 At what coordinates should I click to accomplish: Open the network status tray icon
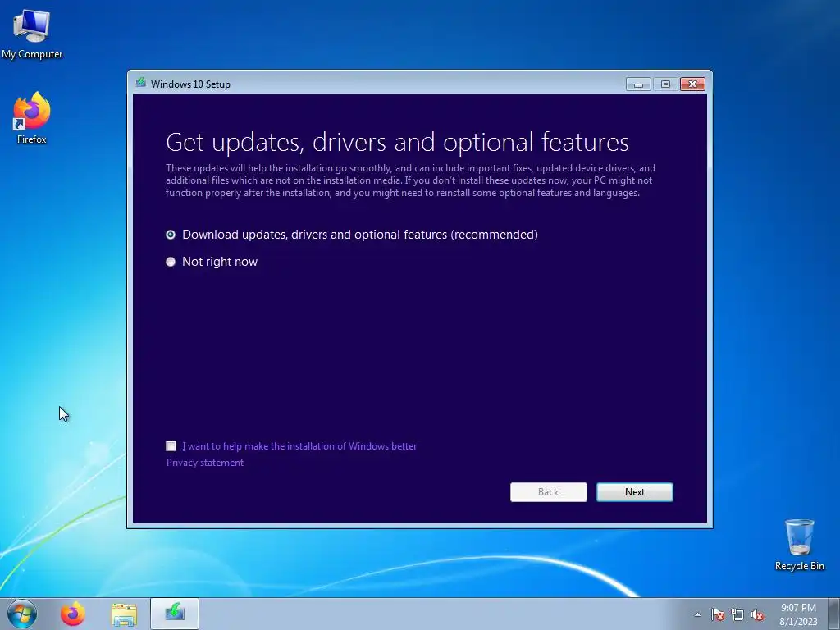tap(737, 615)
